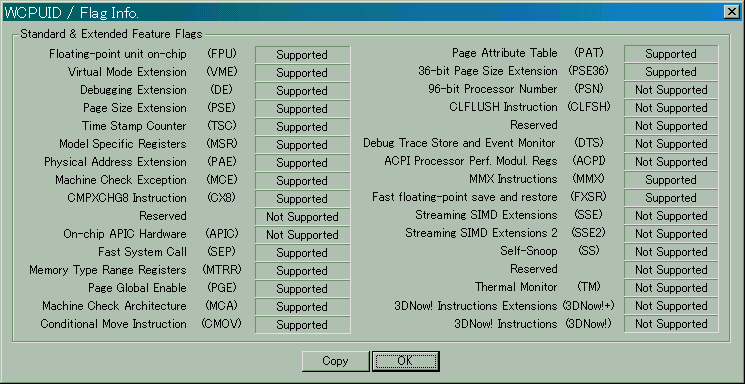745x384 pixels.
Task: Click the PSE status value
Action: pos(302,109)
